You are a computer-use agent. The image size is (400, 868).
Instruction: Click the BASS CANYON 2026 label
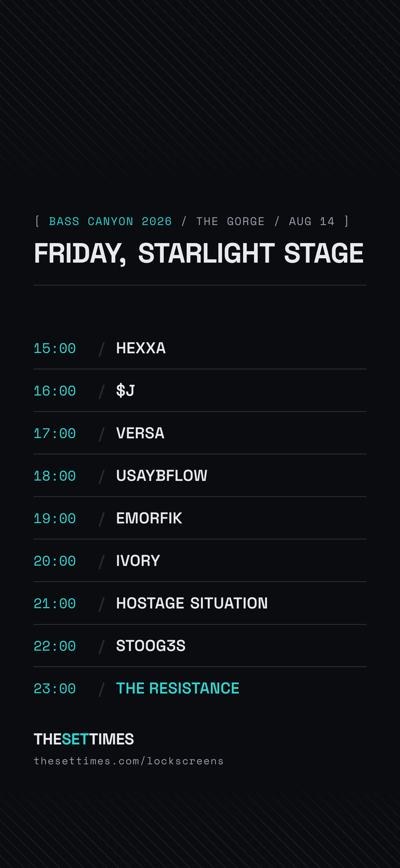coord(110,221)
